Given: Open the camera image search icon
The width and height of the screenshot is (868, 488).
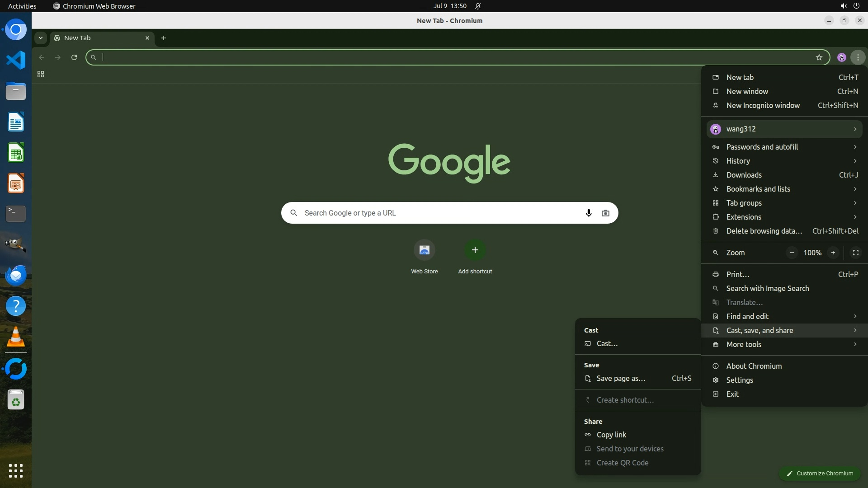Looking at the screenshot, I should (x=605, y=213).
